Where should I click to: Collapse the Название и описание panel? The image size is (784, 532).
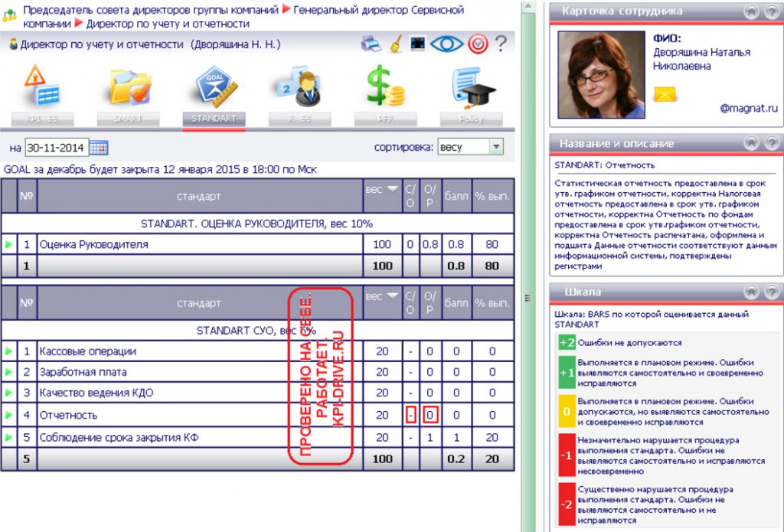pos(752,143)
